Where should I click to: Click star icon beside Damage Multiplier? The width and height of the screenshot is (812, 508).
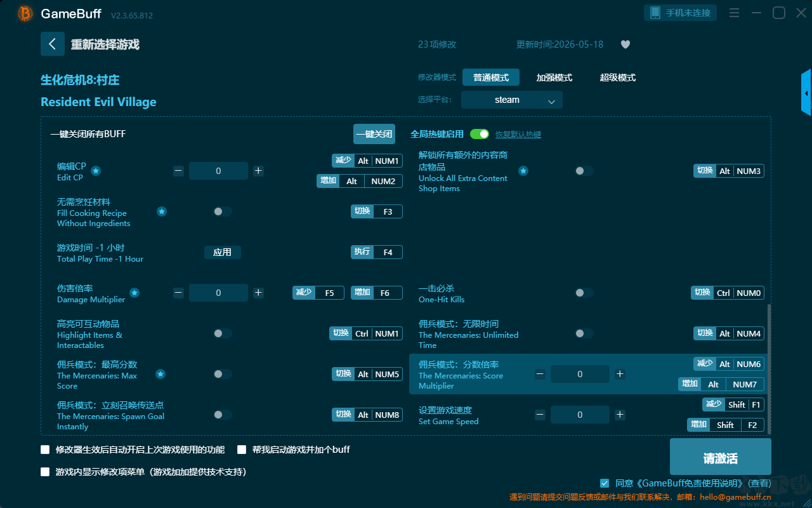click(x=134, y=293)
